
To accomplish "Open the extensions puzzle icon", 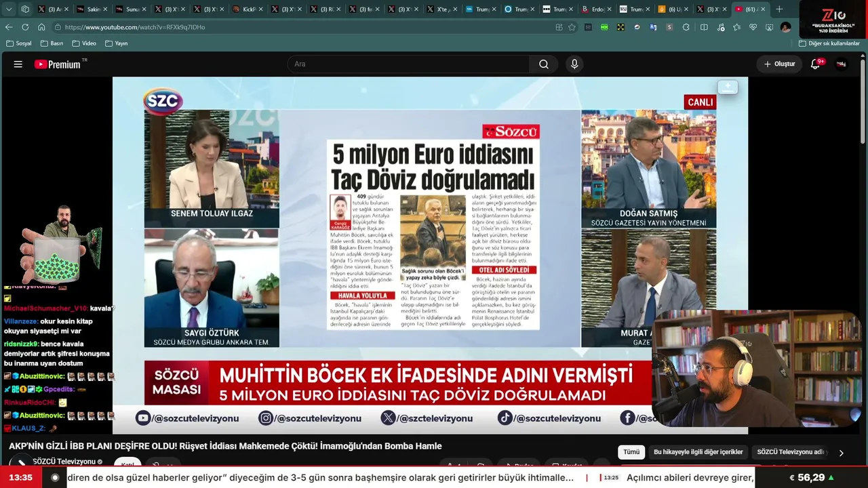I will pyautogui.click(x=686, y=27).
